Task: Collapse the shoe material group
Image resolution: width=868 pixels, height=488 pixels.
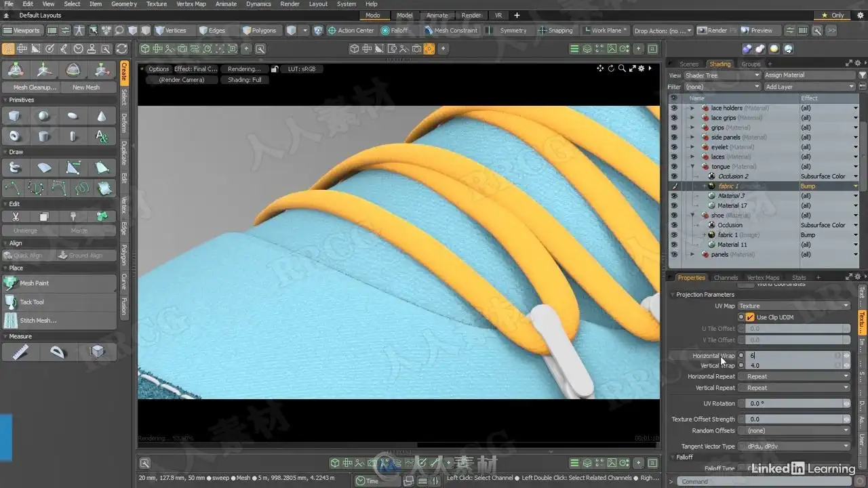Action: coord(692,216)
